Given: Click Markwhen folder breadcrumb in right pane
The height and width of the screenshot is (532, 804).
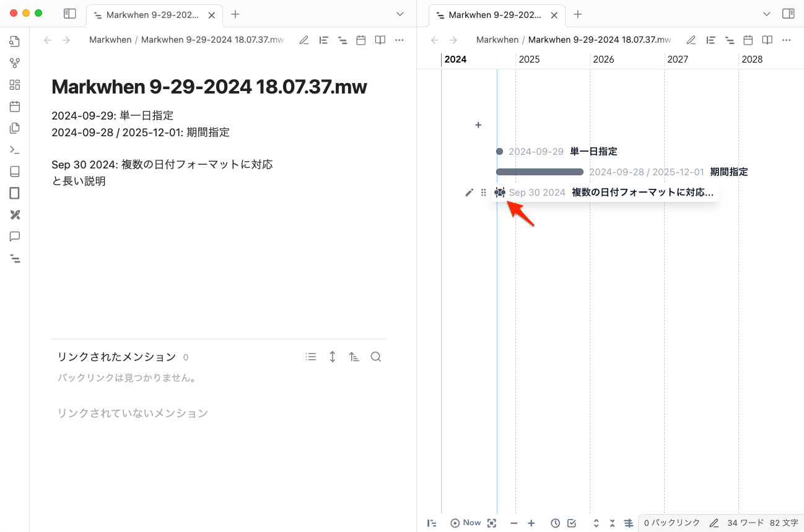Looking at the screenshot, I should coord(497,40).
